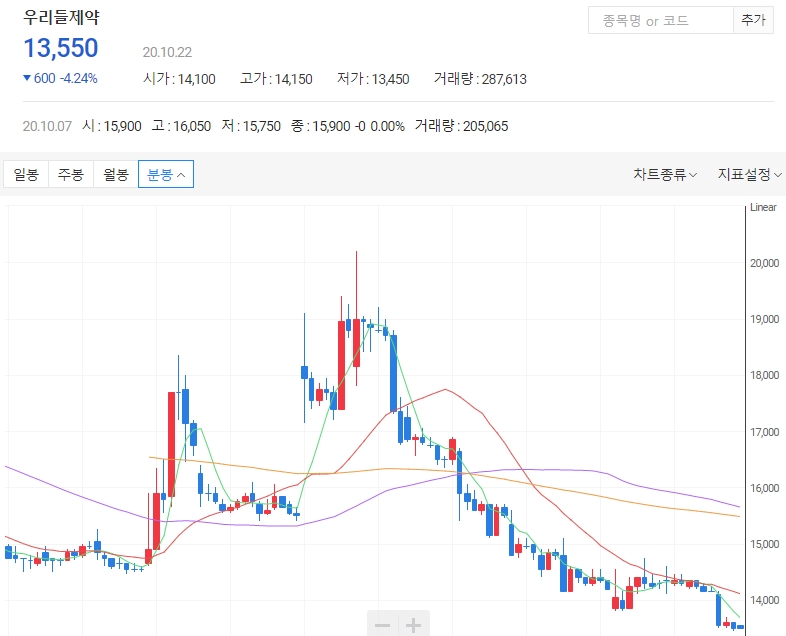The width and height of the screenshot is (786, 636).
Task: Click the current price 13,550
Action: point(61,49)
